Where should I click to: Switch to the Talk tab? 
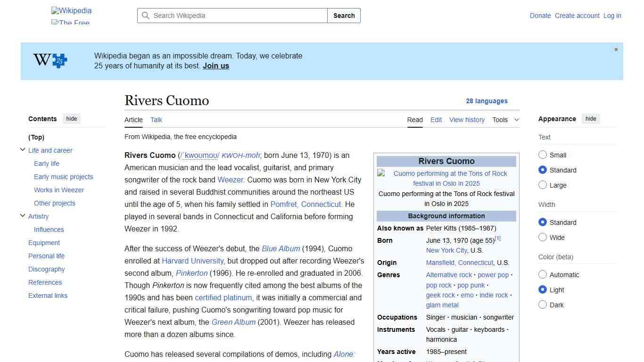coord(156,120)
